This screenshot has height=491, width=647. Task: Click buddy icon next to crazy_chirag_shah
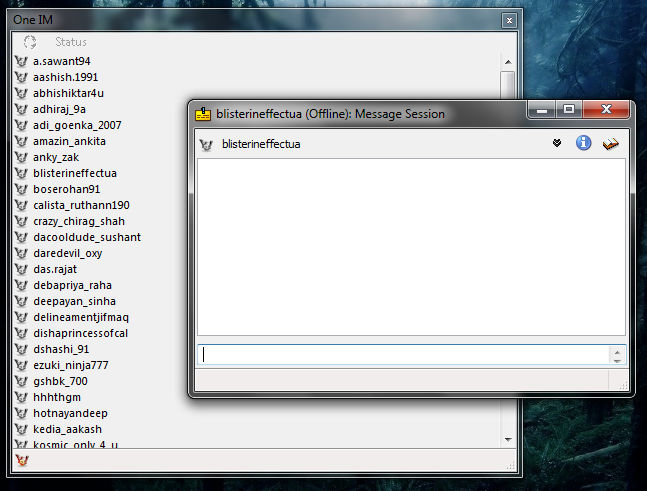click(21, 221)
